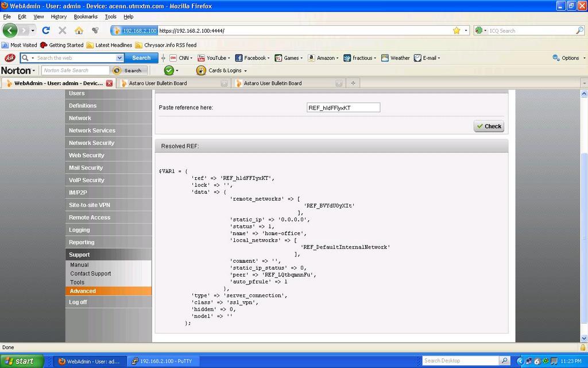Click the Firefox home icon
588x368 pixels.
click(x=79, y=30)
